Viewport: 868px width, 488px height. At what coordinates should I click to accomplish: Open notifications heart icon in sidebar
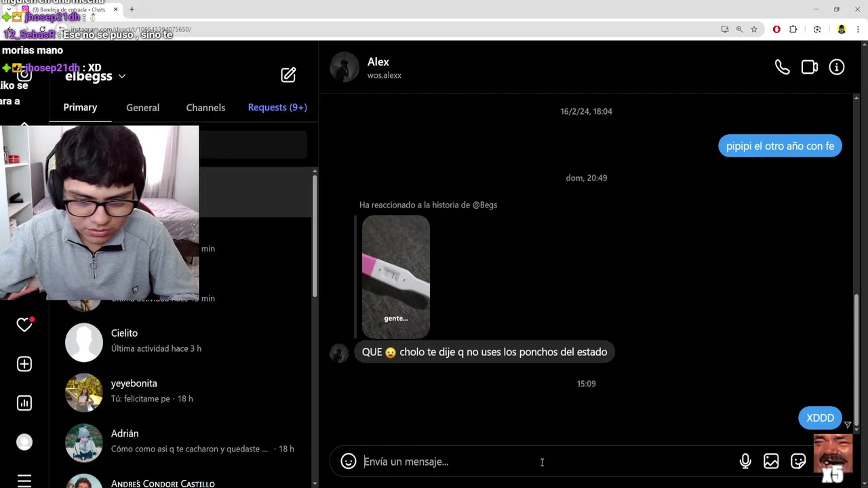coord(24,325)
